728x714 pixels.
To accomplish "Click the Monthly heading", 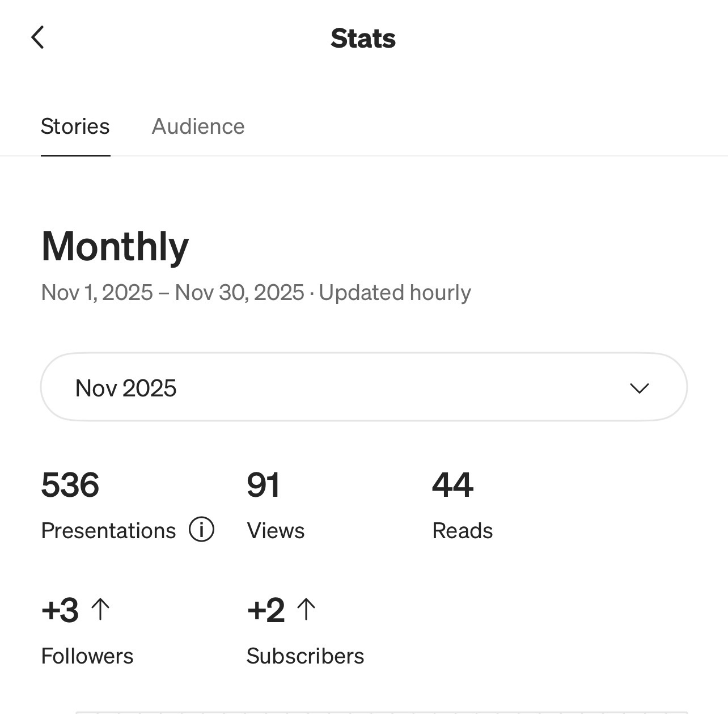I will pyautogui.click(x=115, y=247).
